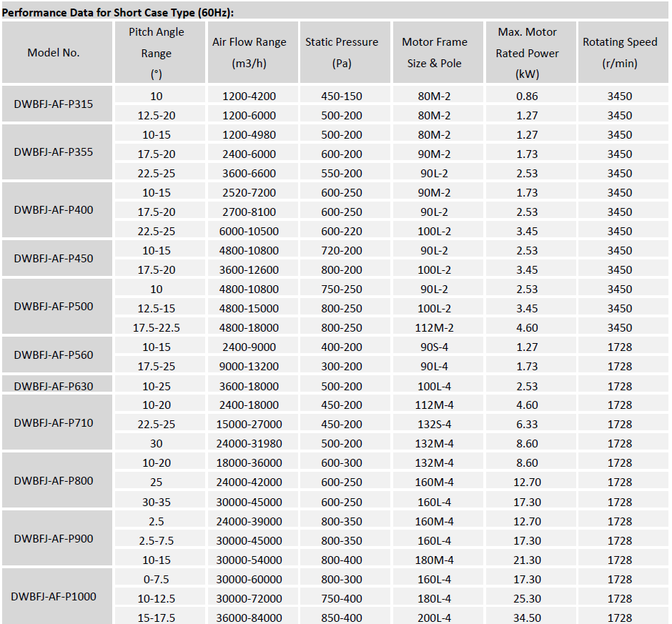Click the 17.5-22.5 pitch angle cell
The width and height of the screenshot is (672, 624).
(157, 327)
